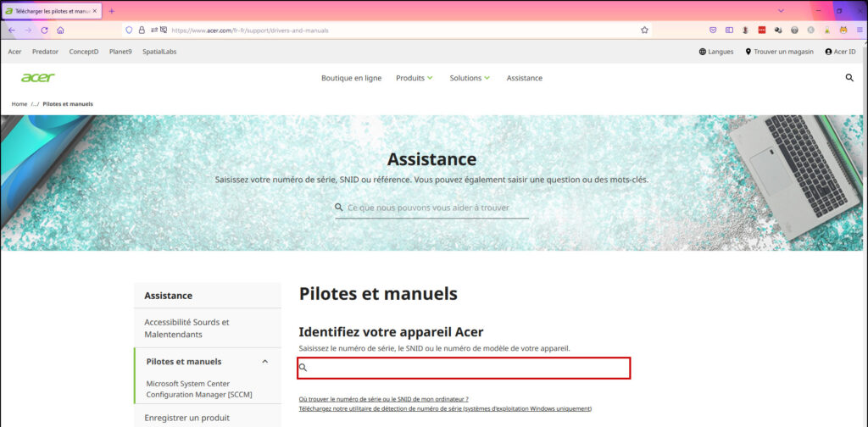Open the Predator brand link
Viewport: 868px width, 427px height.
click(x=45, y=52)
